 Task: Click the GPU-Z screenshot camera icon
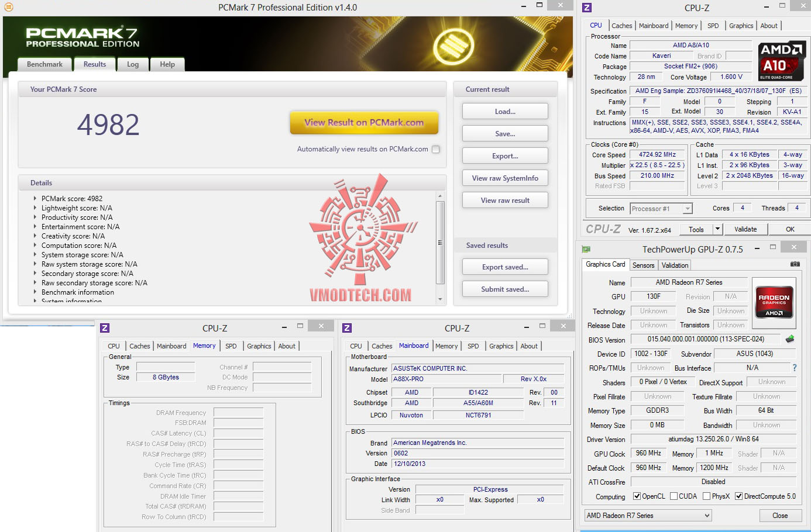click(x=795, y=264)
